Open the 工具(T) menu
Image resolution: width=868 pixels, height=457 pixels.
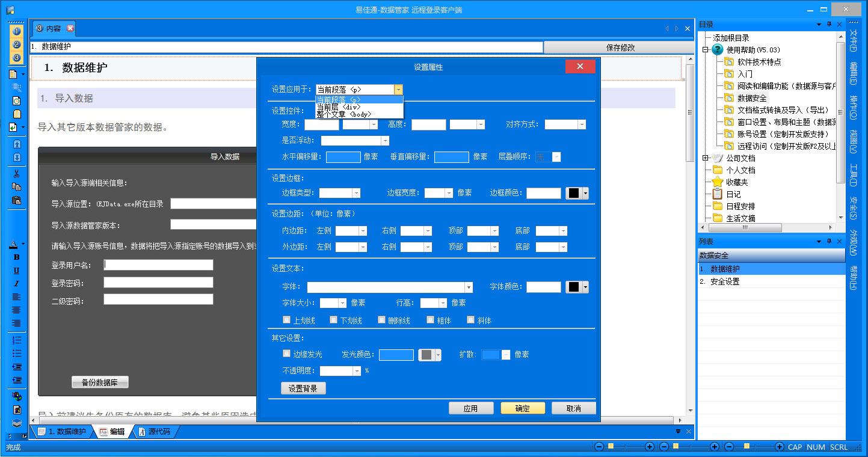pyautogui.click(x=853, y=176)
